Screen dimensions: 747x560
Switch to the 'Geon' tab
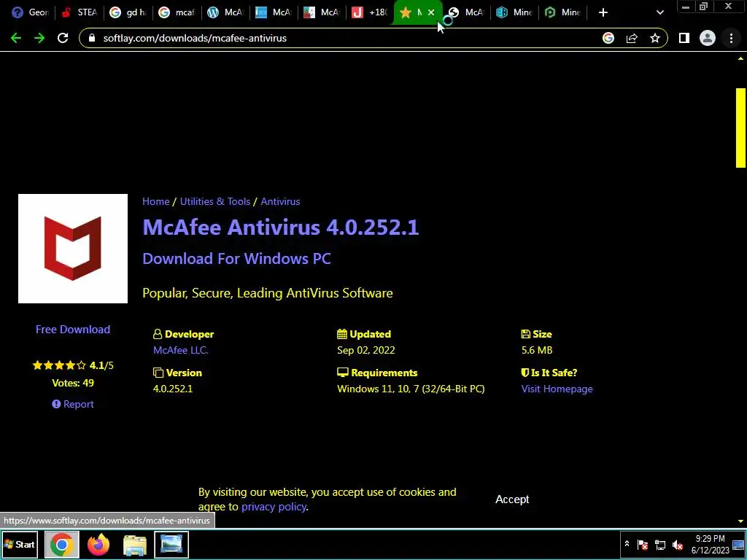click(29, 12)
